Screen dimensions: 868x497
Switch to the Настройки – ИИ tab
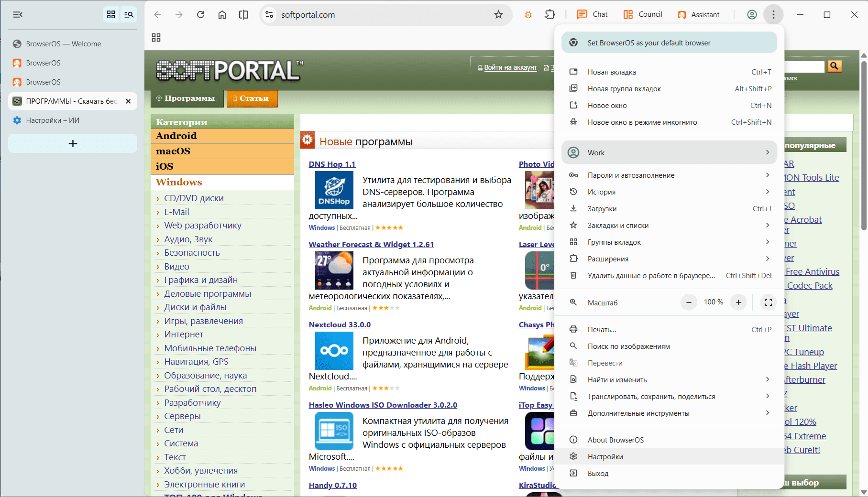tap(73, 120)
